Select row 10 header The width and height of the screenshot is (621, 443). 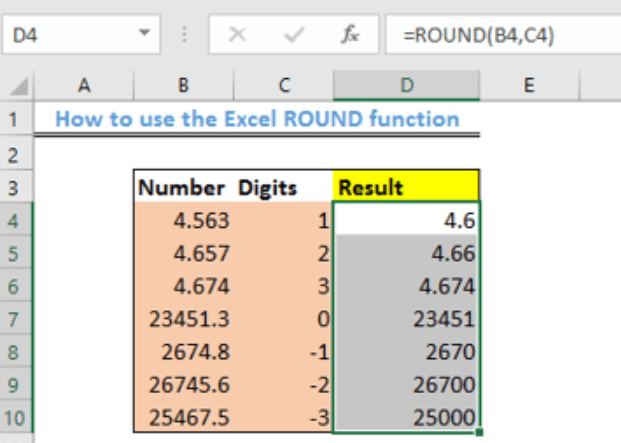click(17, 417)
